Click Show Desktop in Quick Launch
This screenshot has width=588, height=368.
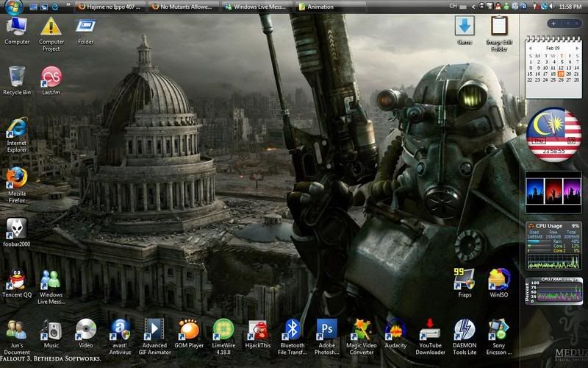(x=33, y=7)
